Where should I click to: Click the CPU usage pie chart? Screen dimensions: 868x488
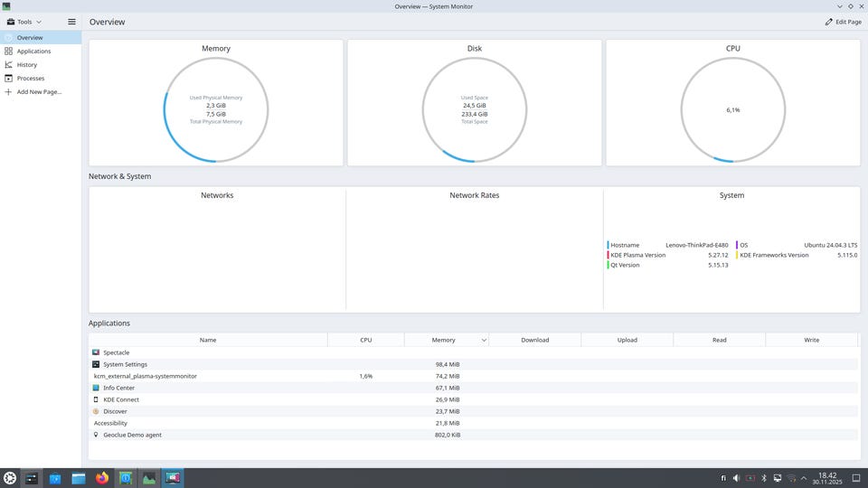(x=733, y=109)
